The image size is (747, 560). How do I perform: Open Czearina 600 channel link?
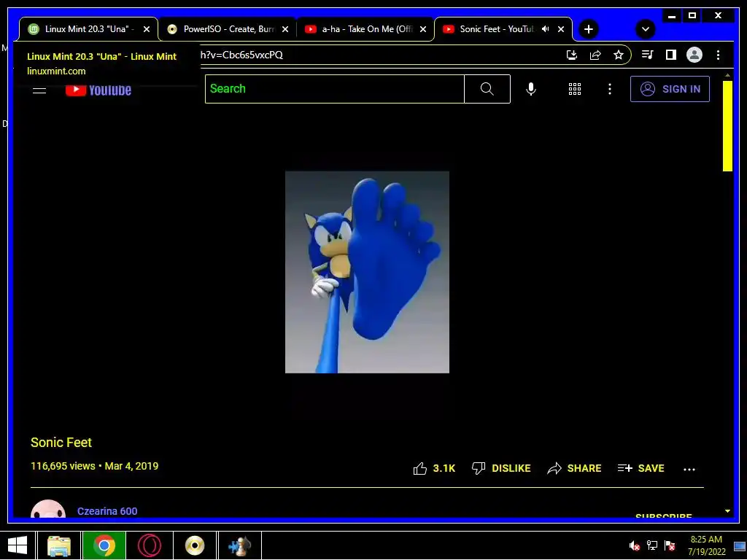point(107,511)
